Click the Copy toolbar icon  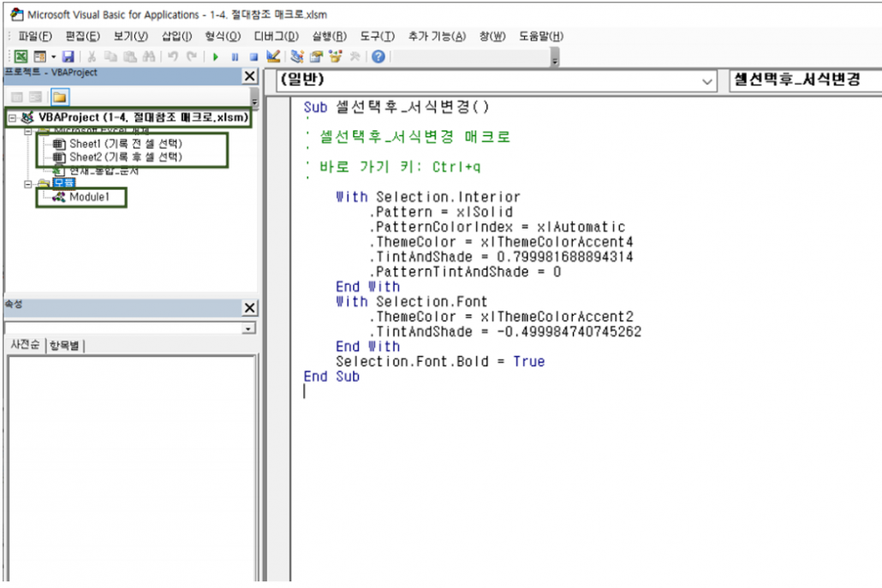pyautogui.click(x=110, y=56)
